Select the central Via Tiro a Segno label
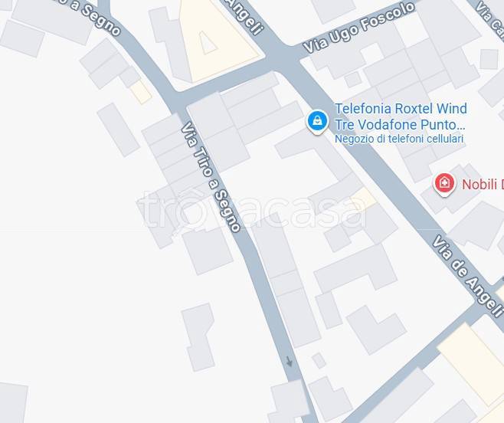 211,177
